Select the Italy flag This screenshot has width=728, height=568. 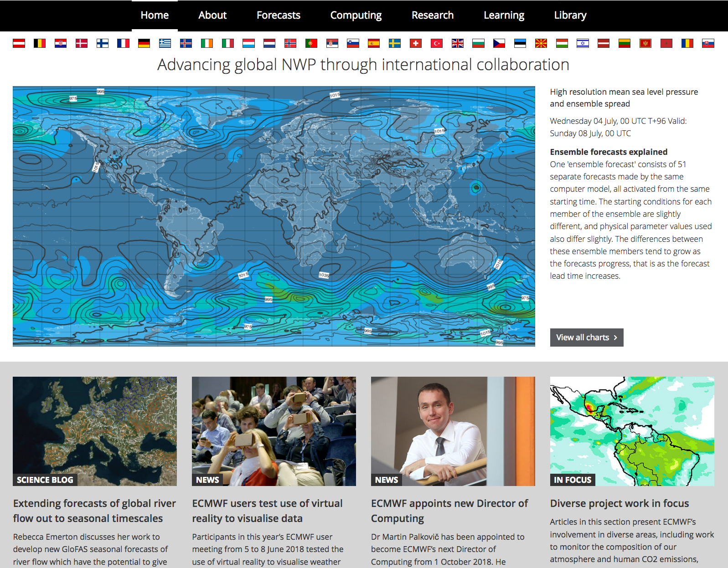tap(228, 43)
